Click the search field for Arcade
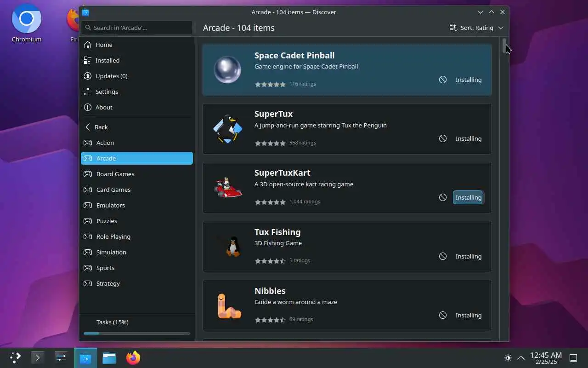588x368 pixels. tap(137, 28)
